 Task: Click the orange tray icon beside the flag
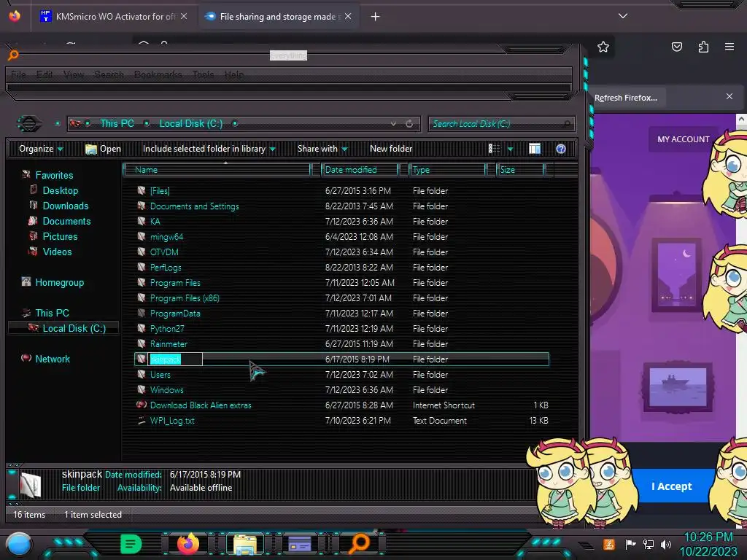609,544
